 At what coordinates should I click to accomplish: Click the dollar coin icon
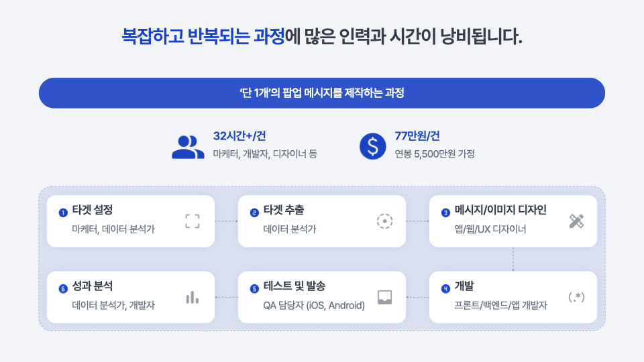pyautogui.click(x=373, y=146)
